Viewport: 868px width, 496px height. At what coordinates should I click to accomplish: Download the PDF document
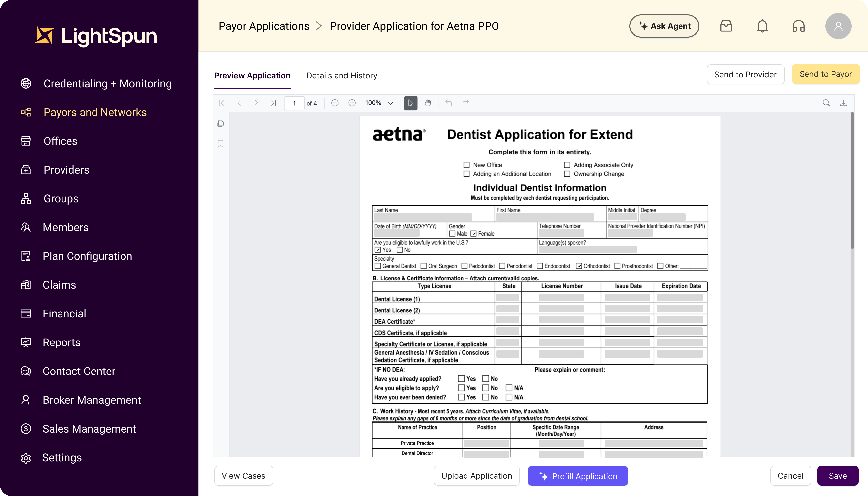tap(843, 103)
